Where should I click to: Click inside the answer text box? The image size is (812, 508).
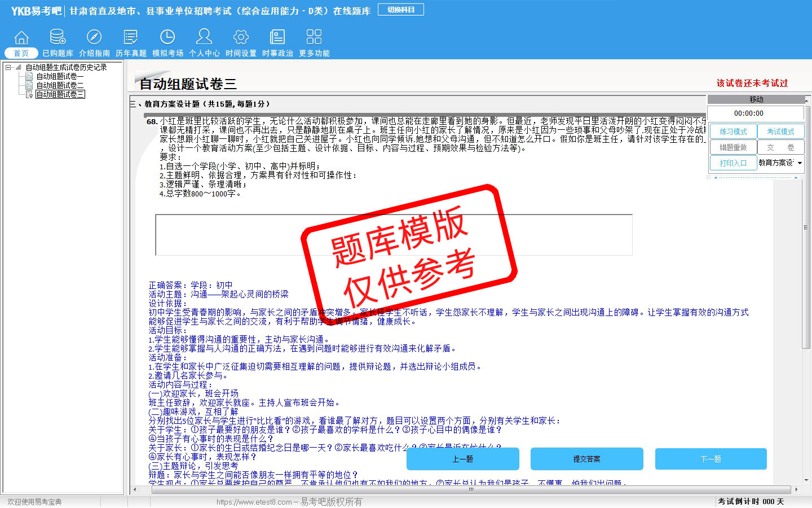coord(394,235)
